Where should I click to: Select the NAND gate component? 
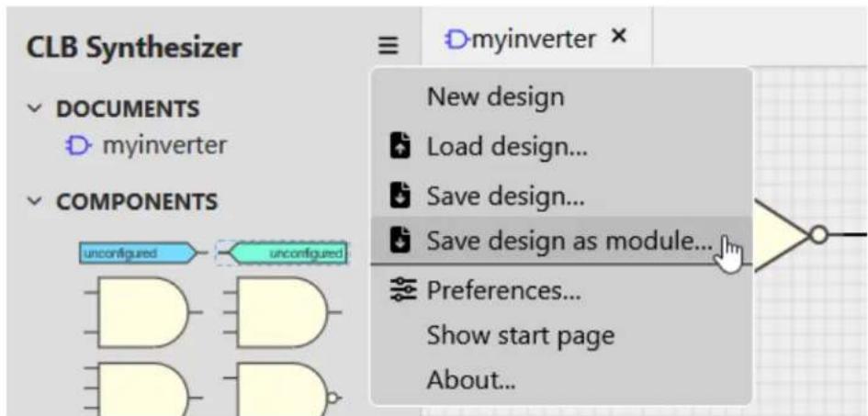tap(282, 388)
